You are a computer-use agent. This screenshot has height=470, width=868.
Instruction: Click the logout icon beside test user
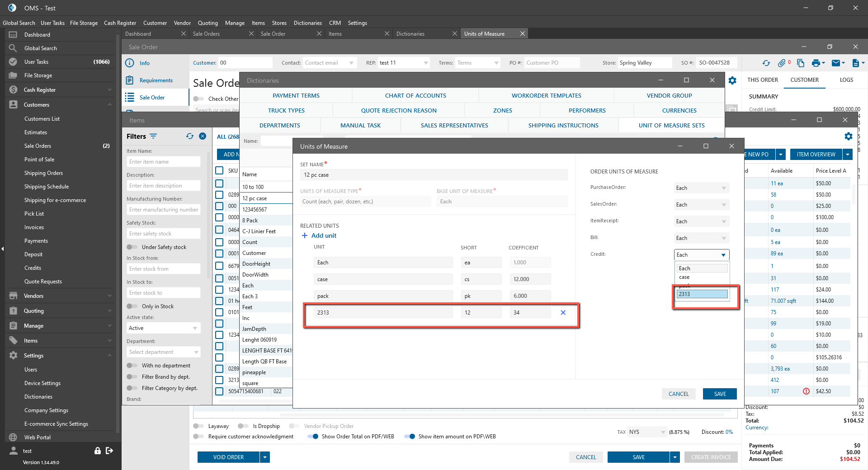pyautogui.click(x=109, y=451)
